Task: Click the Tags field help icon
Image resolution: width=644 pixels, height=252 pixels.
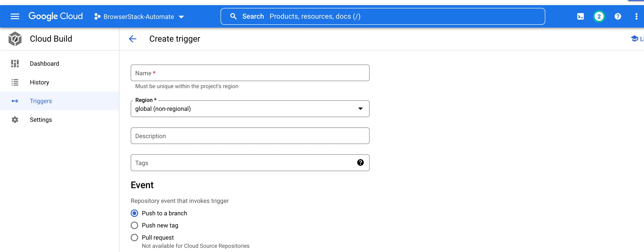Action: pyautogui.click(x=360, y=162)
